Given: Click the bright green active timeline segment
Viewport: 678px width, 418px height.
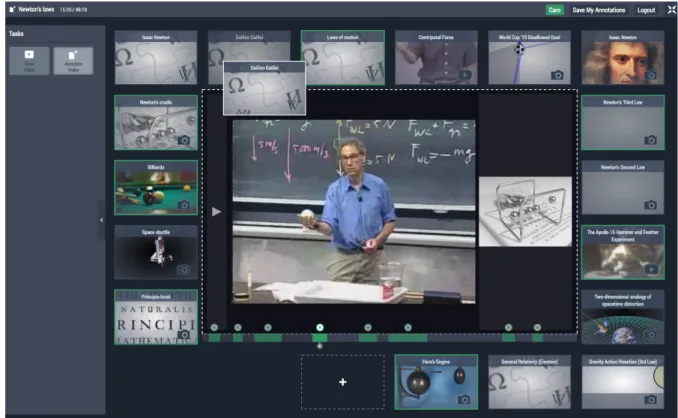Looking at the screenshot, I should (320, 338).
